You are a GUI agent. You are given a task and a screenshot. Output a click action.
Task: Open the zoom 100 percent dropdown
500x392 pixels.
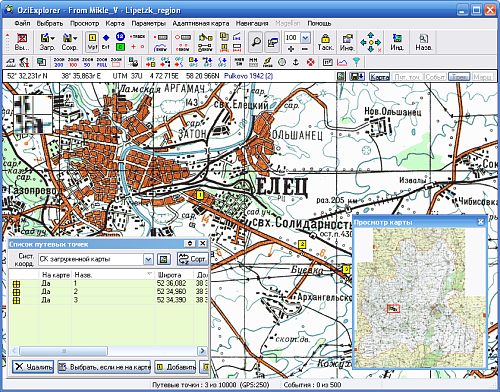(x=305, y=38)
